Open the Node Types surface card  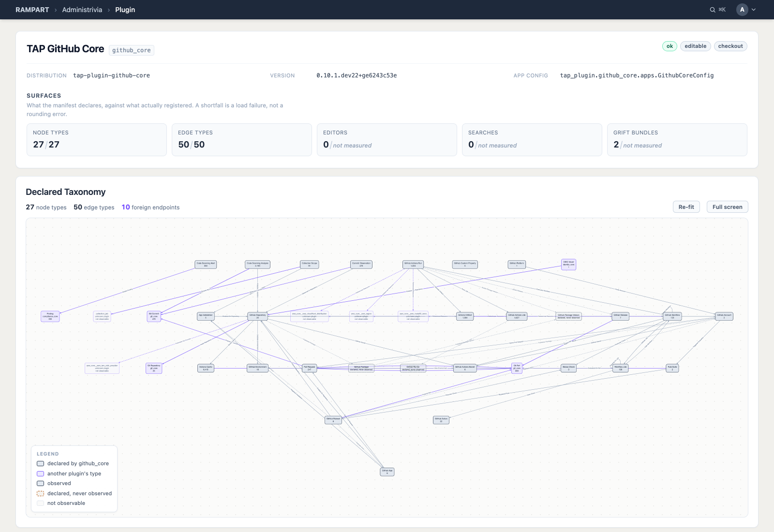click(x=97, y=140)
